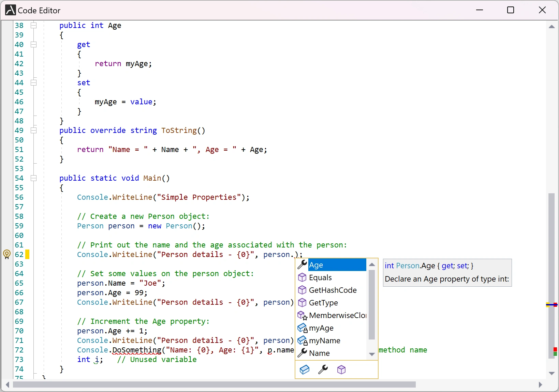
Task: Toggle the classes cube filter in the completion popup
Action: (341, 370)
